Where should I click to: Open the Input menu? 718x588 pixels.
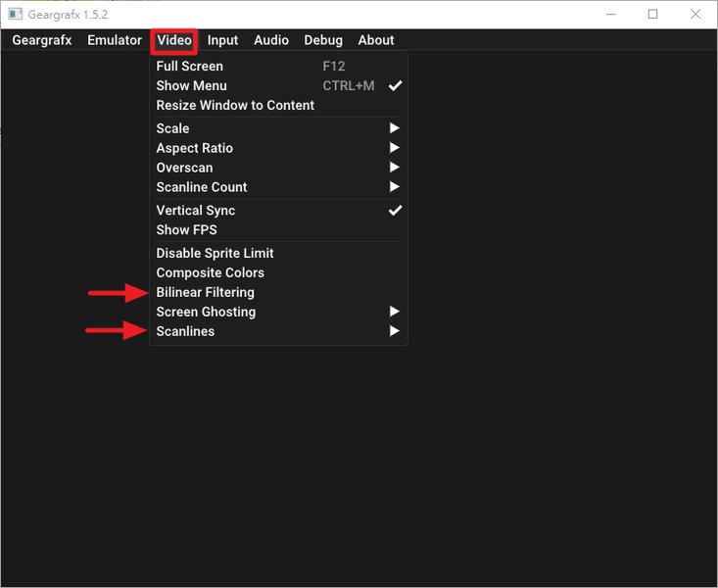(x=222, y=40)
